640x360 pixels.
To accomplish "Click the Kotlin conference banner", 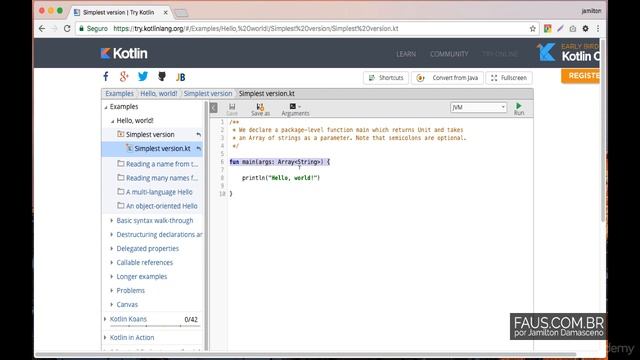I will [x=568, y=53].
